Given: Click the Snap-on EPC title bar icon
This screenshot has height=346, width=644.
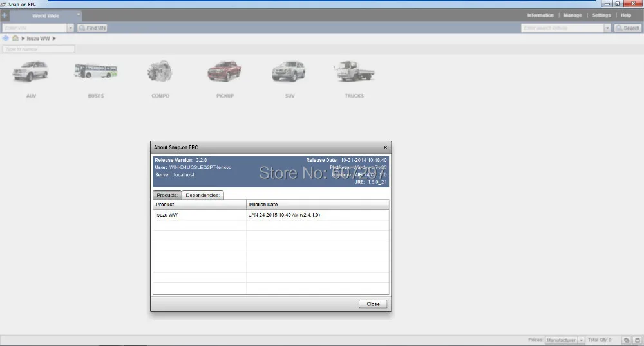Looking at the screenshot, I should 3,4.
